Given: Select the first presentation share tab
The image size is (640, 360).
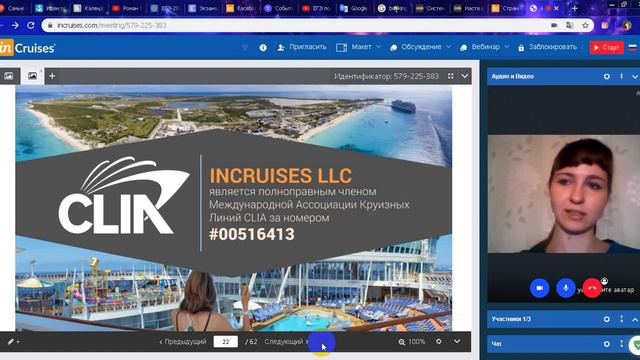Looking at the screenshot, I should tap(9, 76).
